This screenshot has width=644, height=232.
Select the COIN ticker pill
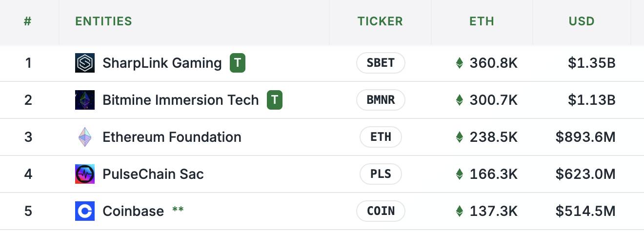(x=381, y=211)
